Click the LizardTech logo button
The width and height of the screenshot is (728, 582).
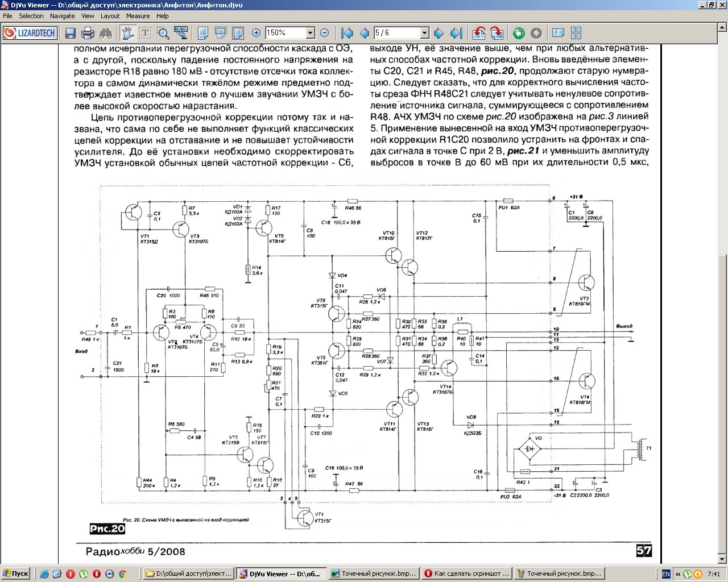click(x=30, y=33)
